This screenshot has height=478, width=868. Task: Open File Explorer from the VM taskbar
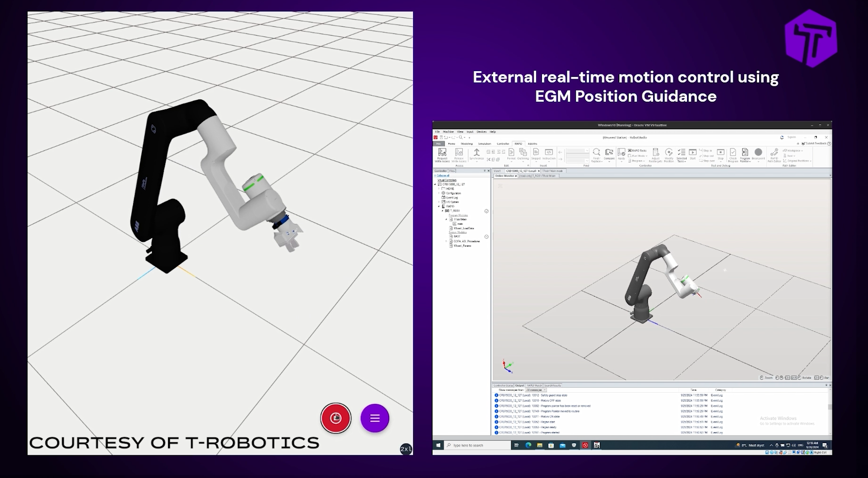(x=540, y=445)
